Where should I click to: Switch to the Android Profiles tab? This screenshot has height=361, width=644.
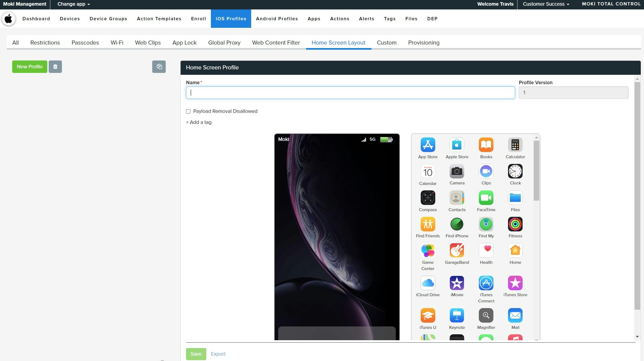[x=277, y=19]
